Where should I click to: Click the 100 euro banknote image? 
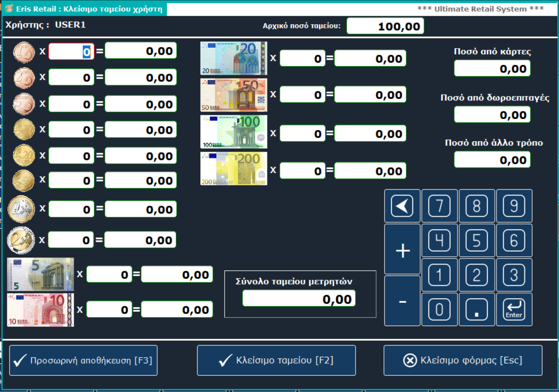(234, 132)
